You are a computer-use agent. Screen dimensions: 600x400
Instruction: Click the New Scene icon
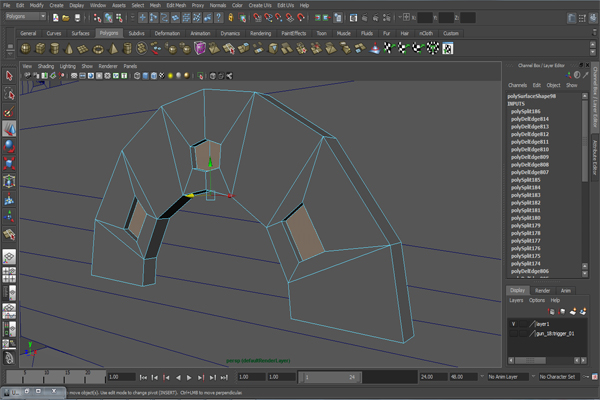point(56,18)
